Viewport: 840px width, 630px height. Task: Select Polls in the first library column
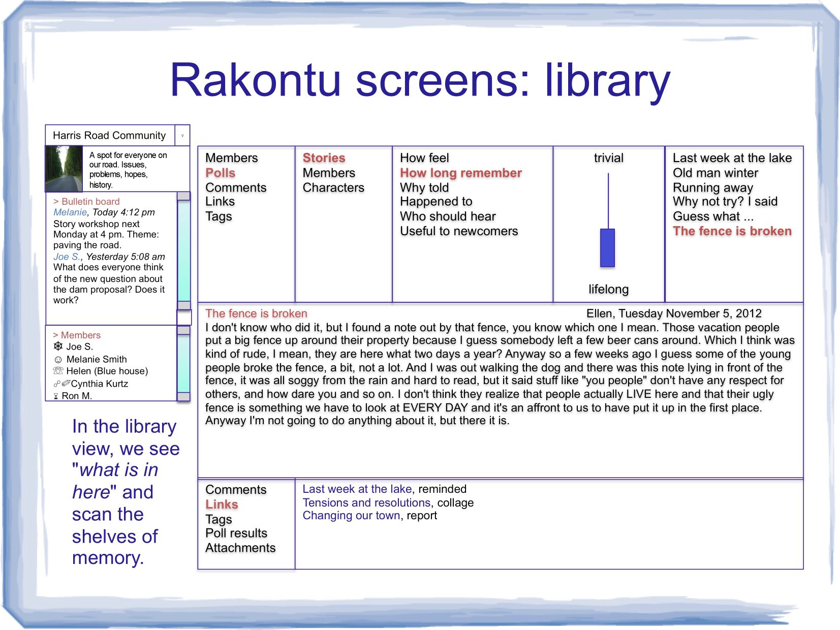[221, 173]
